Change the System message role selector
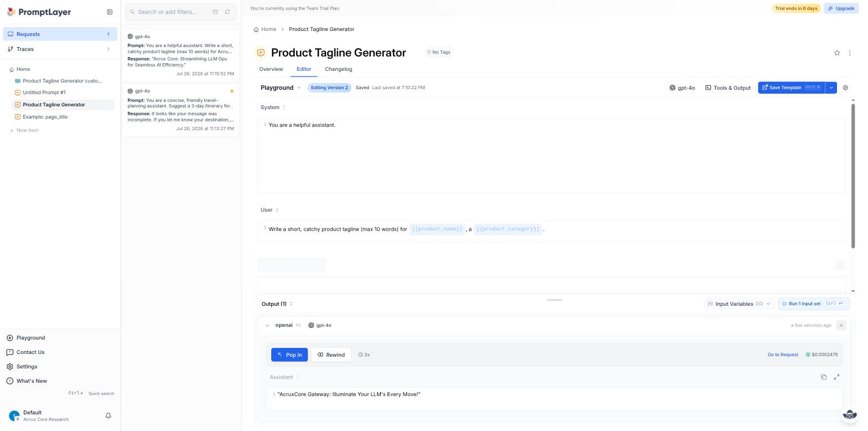868x431 pixels. pos(273,107)
